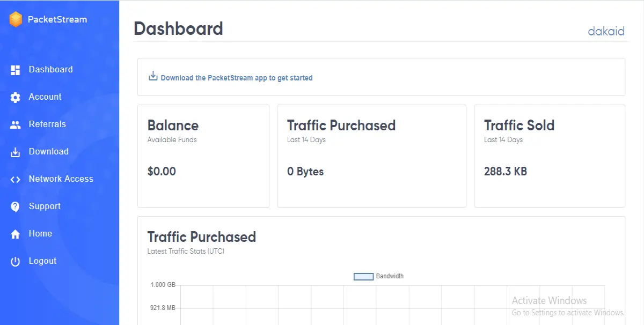Open Network Access from the sidebar
644x325 pixels.
(x=61, y=179)
